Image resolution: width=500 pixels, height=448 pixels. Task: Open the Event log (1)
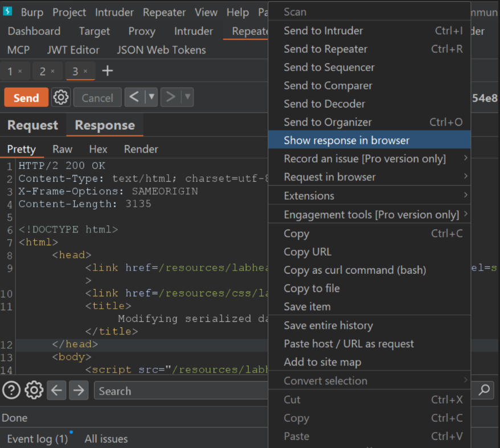pyautogui.click(x=38, y=439)
